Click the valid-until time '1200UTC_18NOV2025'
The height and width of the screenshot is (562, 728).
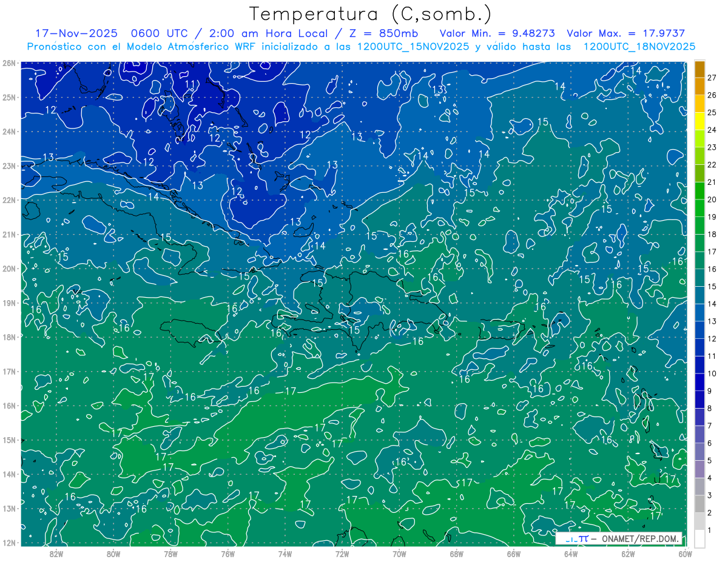click(x=639, y=46)
